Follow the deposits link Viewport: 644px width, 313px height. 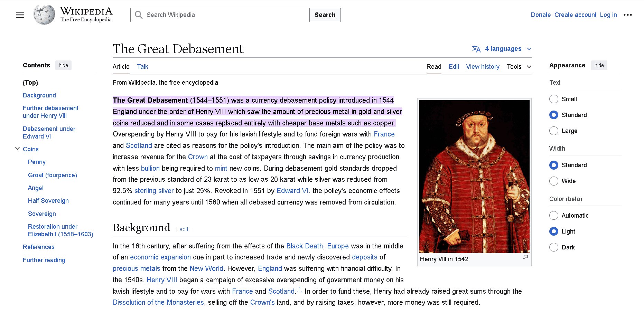(365, 257)
